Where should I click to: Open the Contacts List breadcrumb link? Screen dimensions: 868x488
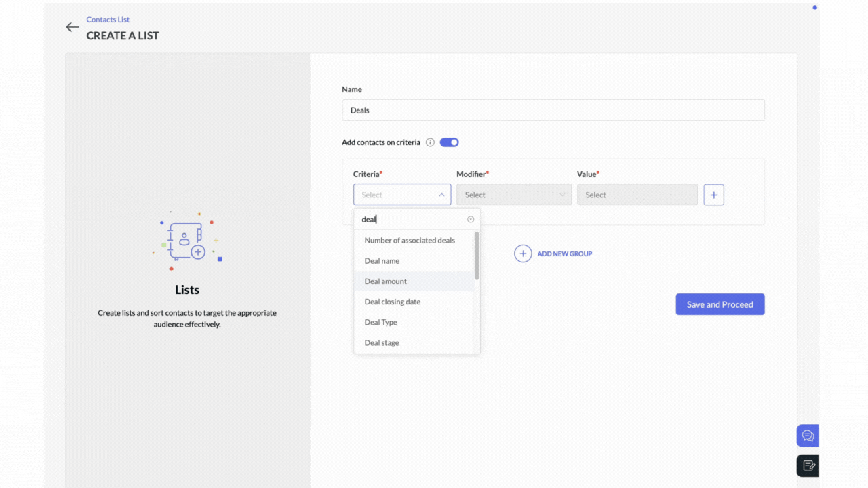(x=108, y=20)
